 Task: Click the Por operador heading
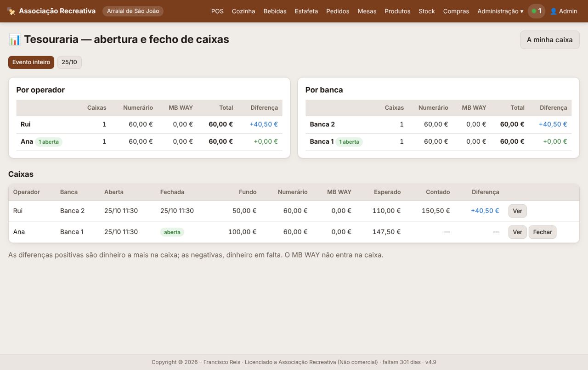coord(40,90)
